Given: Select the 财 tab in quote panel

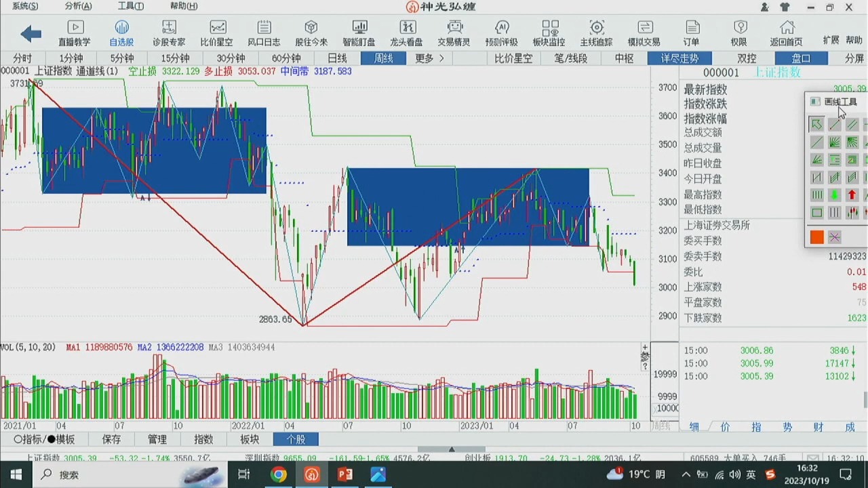Looking at the screenshot, I should click(x=818, y=426).
